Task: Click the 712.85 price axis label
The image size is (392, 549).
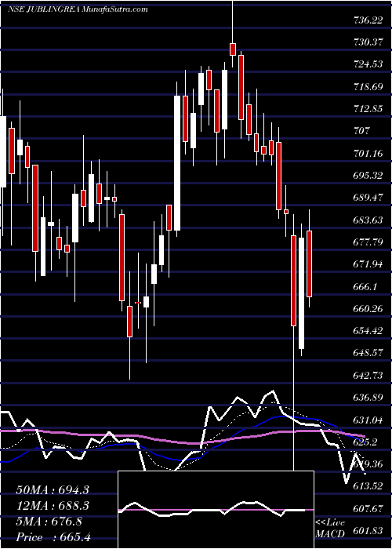Action: 368,109
